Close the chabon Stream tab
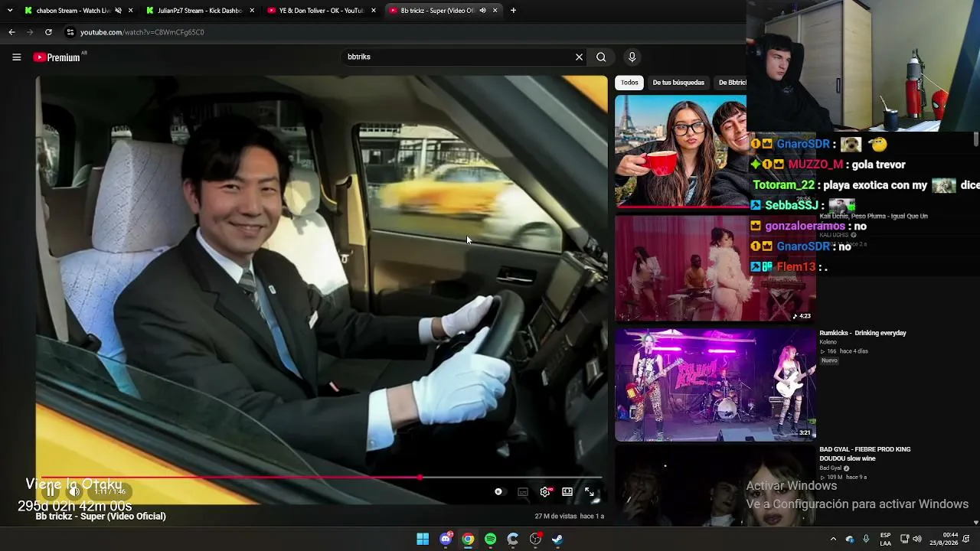The height and width of the screenshot is (551, 980). coord(131,11)
